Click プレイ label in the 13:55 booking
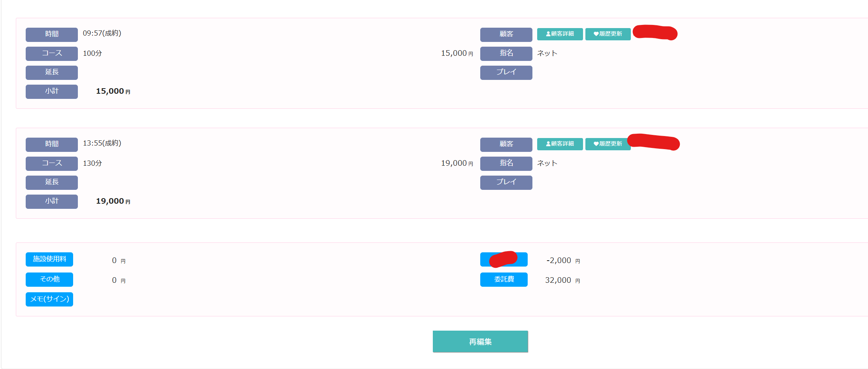Image resolution: width=868 pixels, height=369 pixels. 506,182
